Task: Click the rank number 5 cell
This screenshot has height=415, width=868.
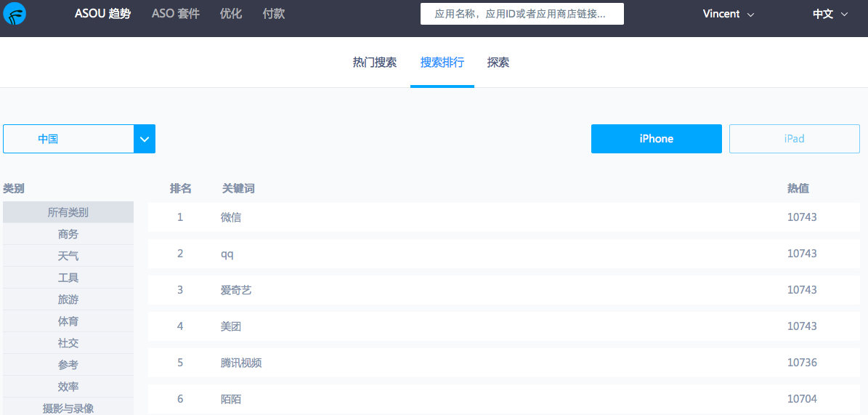Action: coord(180,363)
